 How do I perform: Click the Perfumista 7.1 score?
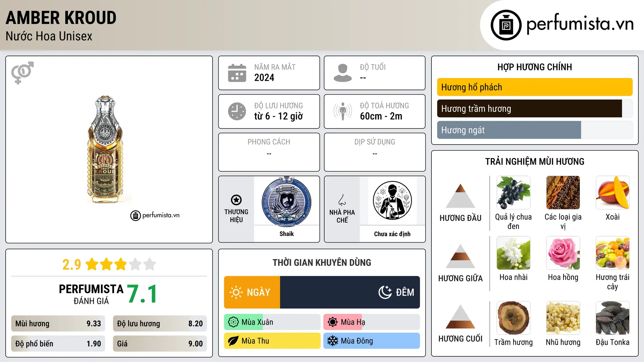142,294
